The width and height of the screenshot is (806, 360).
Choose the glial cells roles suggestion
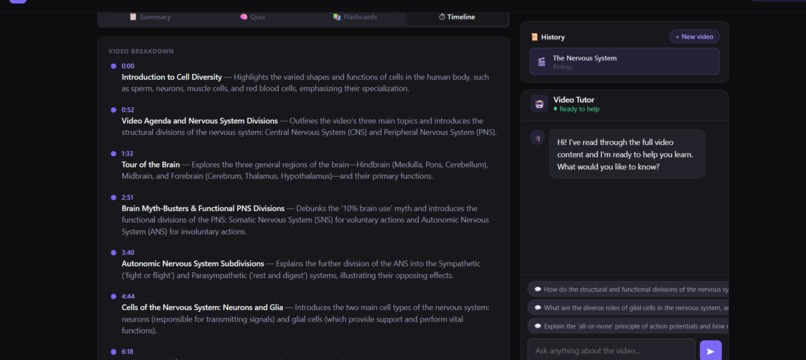pos(628,308)
